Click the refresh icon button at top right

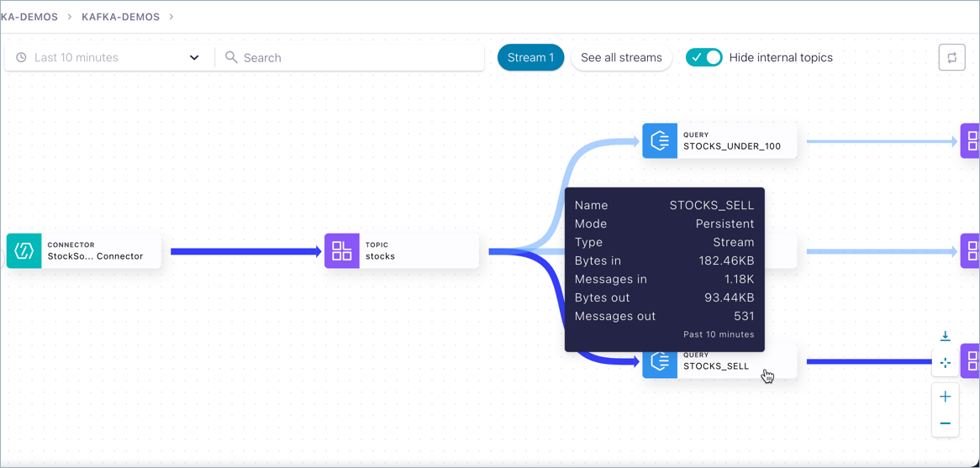951,58
